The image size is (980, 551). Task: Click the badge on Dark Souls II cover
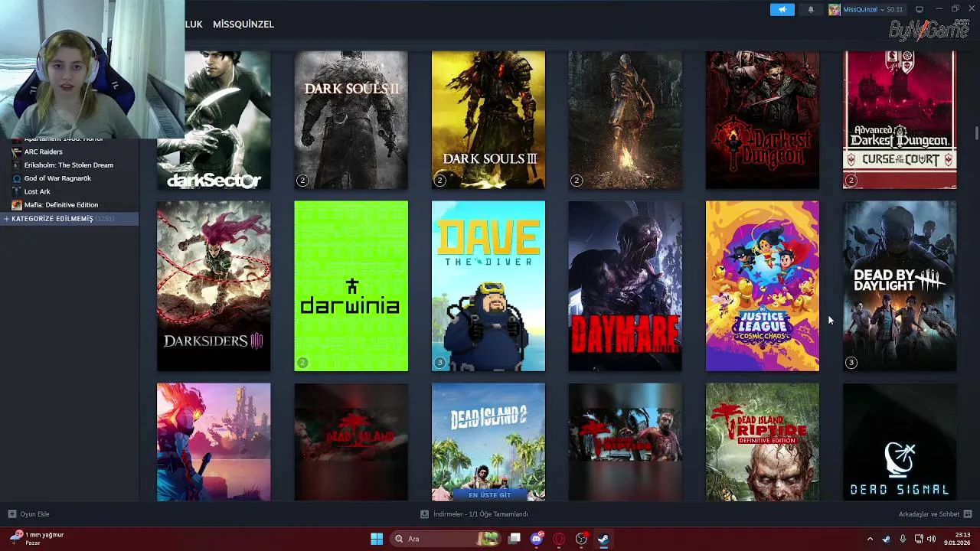(302, 181)
